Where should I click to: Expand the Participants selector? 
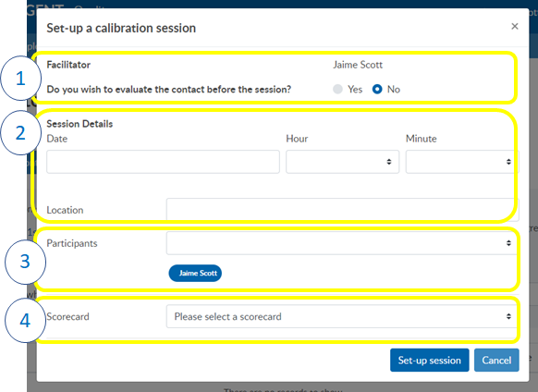[342, 243]
